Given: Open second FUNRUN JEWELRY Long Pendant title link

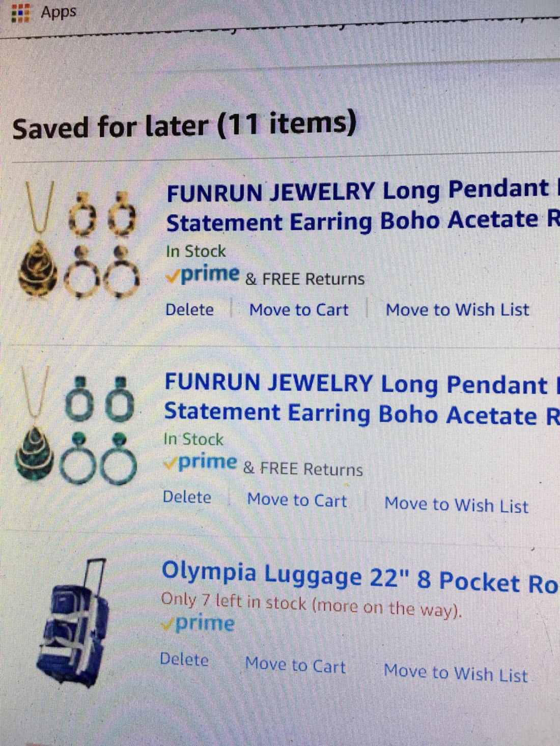Looking at the screenshot, I should pyautogui.click(x=361, y=398).
